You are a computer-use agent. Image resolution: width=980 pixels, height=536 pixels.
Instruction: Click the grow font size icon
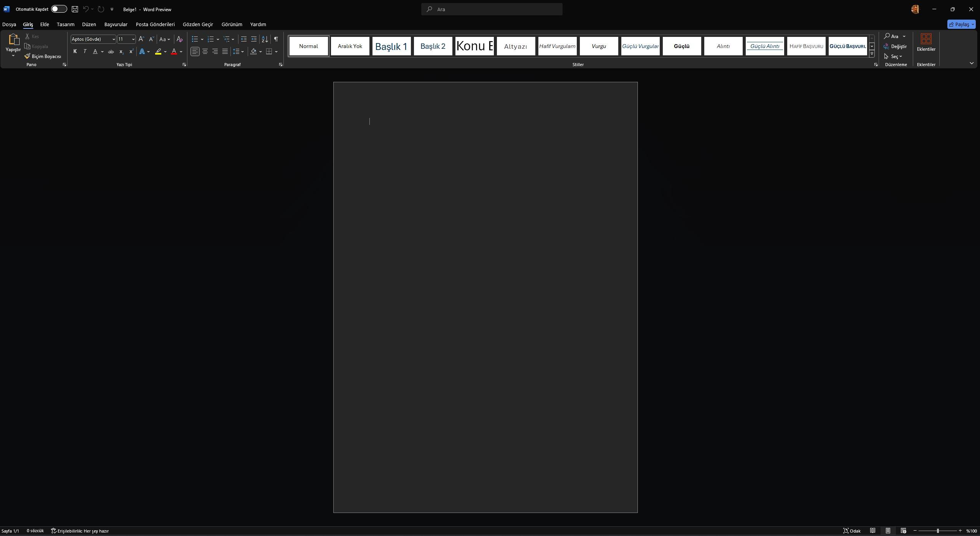[x=141, y=39]
